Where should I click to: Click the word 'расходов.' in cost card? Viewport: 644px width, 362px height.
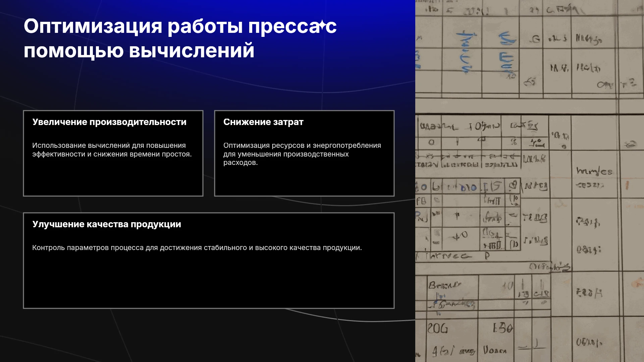coord(240,163)
